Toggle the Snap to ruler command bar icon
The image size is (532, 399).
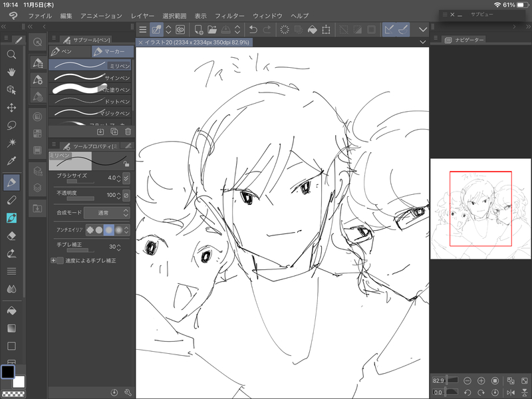[x=389, y=30]
